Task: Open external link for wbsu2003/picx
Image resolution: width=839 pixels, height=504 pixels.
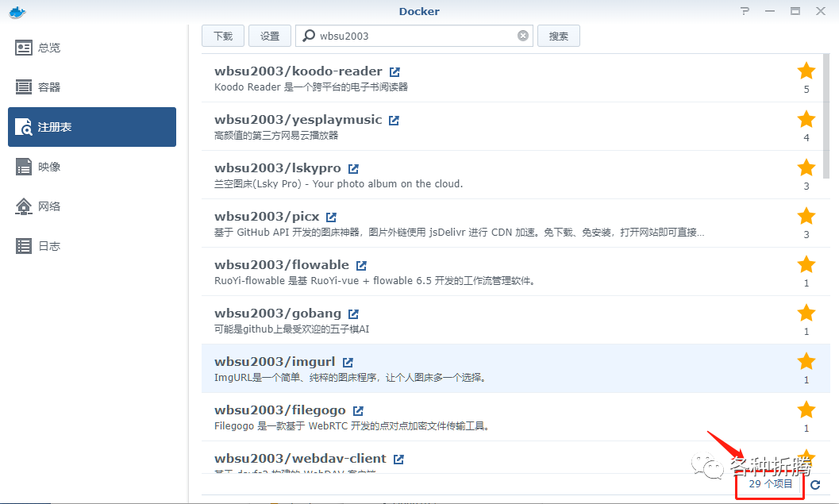Action: coord(331,217)
